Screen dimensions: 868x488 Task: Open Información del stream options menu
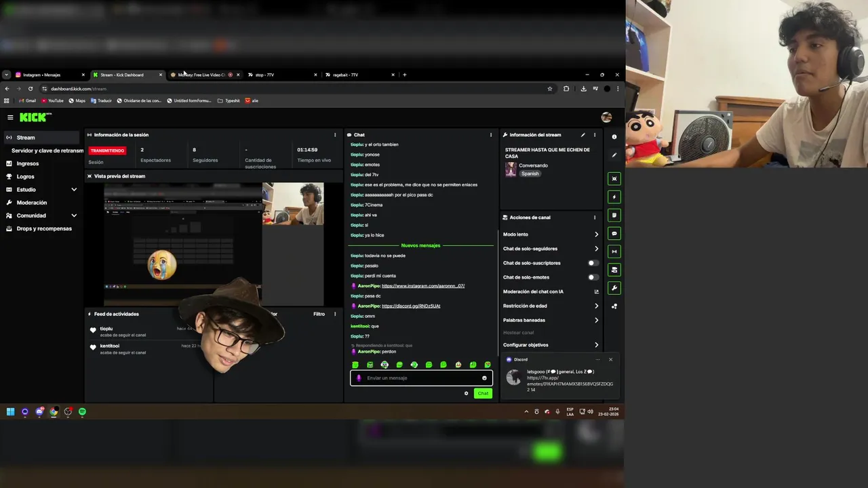[595, 135]
